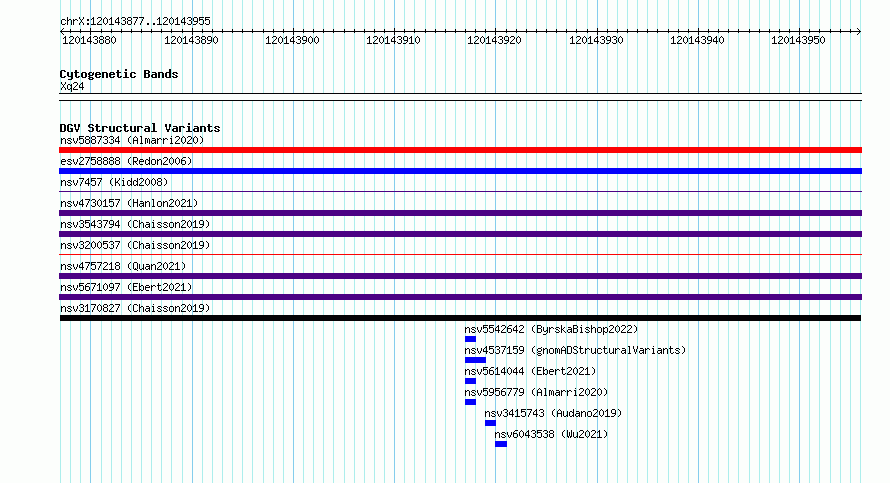Image resolution: width=890 pixels, height=483 pixels.
Task: Select the Xq24 band label
Action: pyautogui.click(x=72, y=87)
